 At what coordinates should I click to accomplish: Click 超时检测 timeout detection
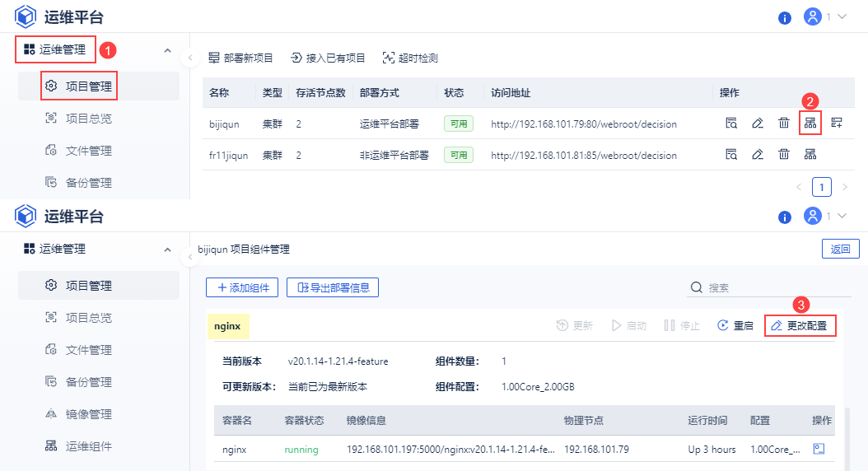(410, 58)
